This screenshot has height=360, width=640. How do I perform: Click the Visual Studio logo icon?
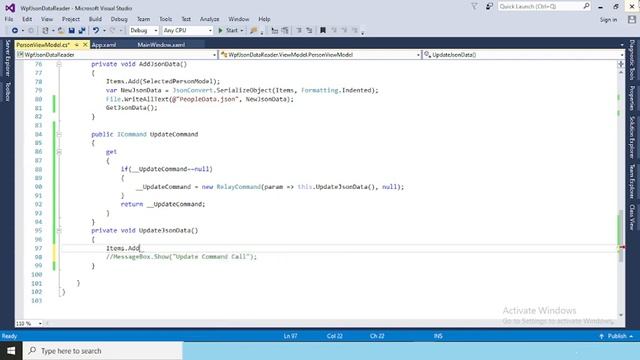coord(10,8)
